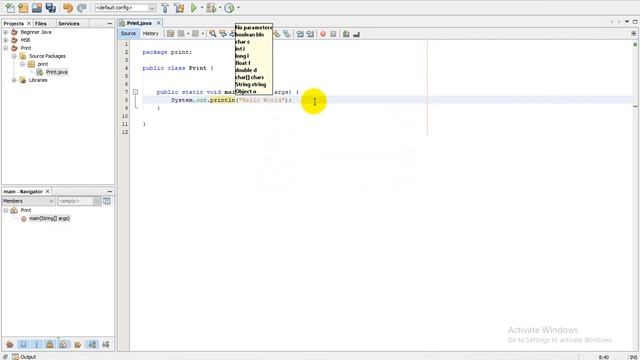Toggle Show Inherited Members filter in Navigator

(10, 344)
